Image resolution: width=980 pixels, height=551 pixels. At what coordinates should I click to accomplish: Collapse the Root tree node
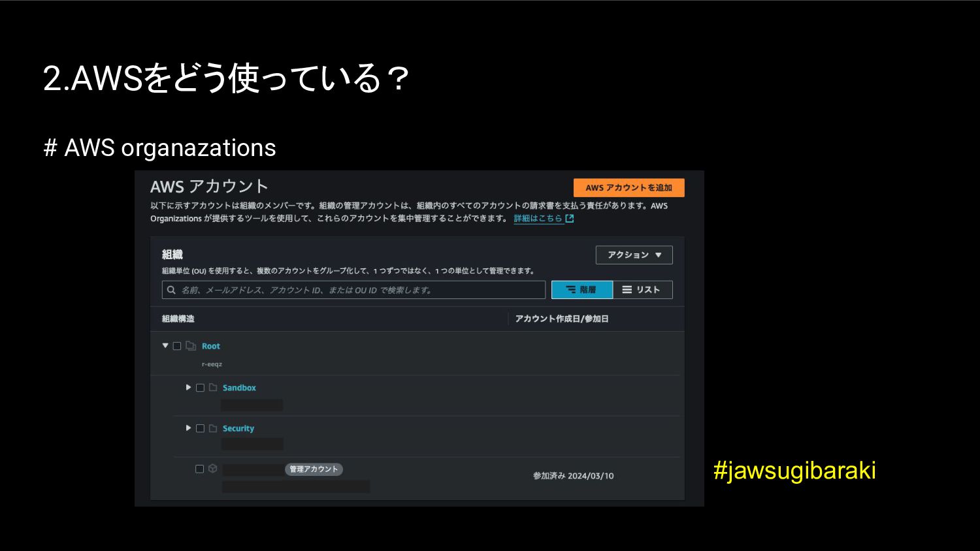click(165, 345)
